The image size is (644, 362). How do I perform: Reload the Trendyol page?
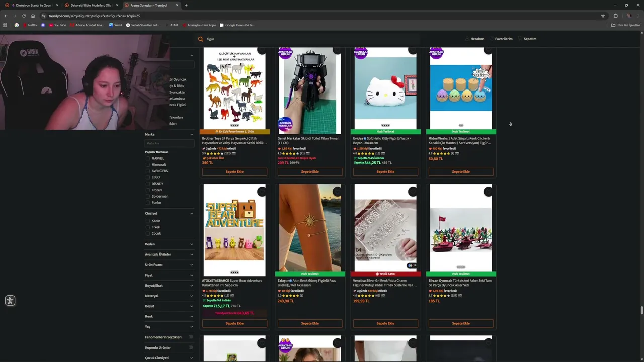coord(24,16)
